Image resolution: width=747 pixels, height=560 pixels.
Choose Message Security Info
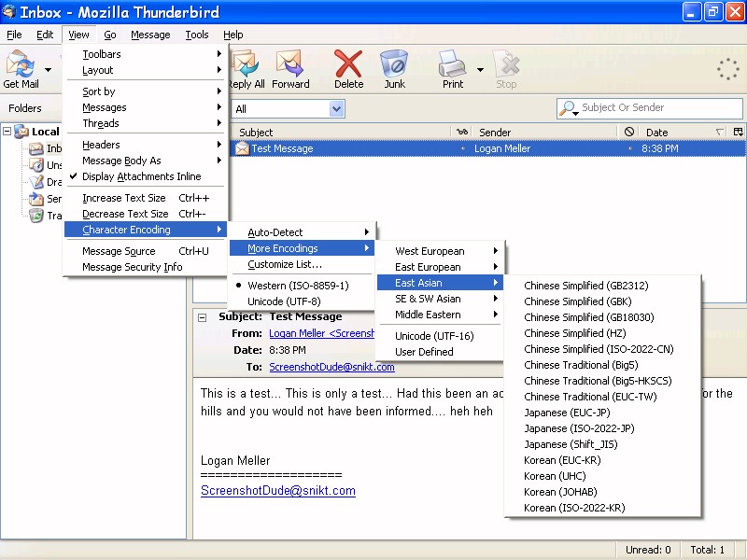[147, 267]
